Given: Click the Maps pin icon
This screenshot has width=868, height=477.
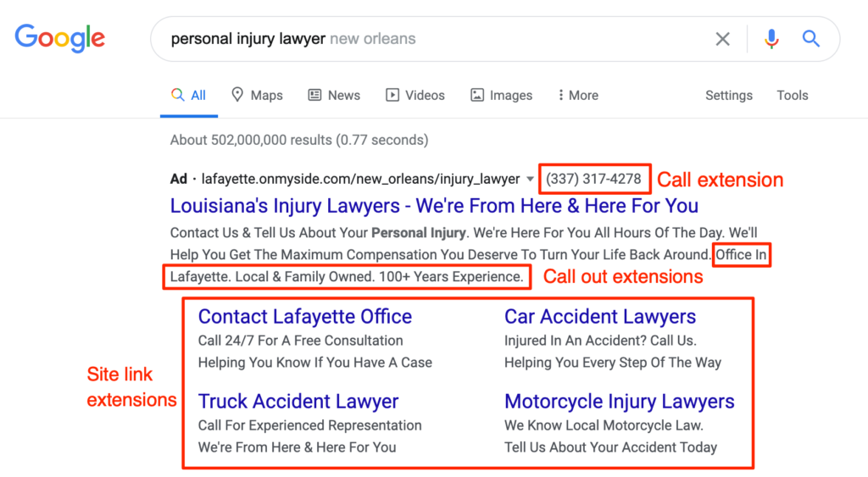Looking at the screenshot, I should (238, 95).
